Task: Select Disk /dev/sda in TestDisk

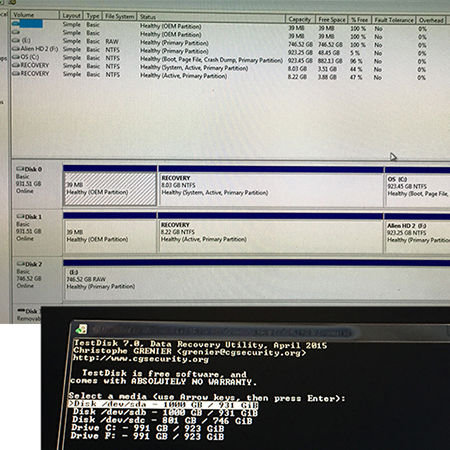Action: [163, 404]
